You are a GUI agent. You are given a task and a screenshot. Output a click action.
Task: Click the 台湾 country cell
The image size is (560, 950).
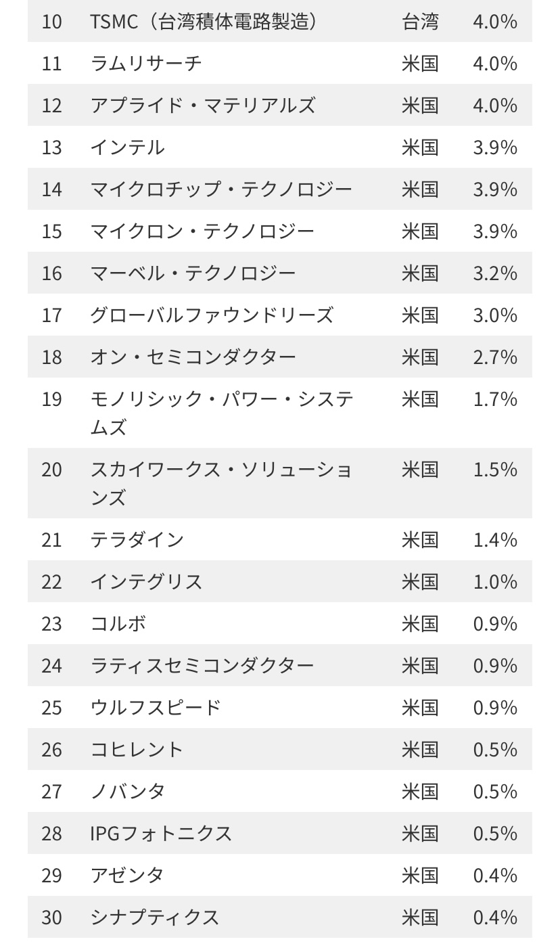420,22
